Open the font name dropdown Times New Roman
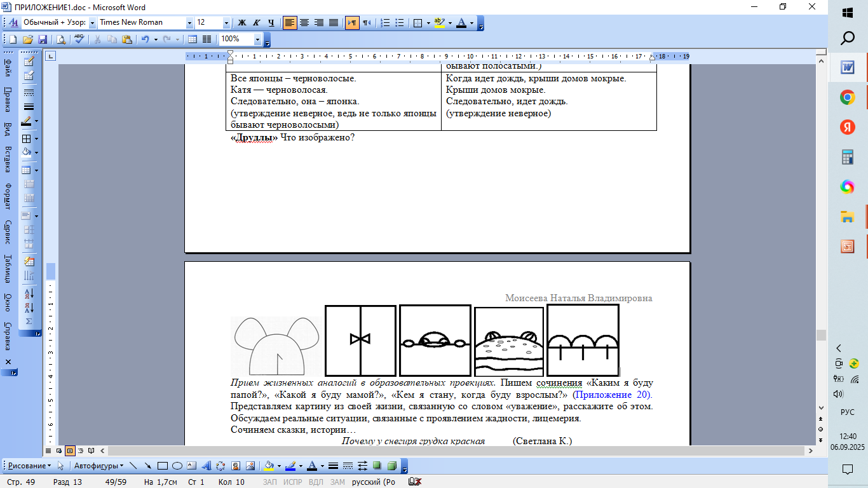 pos(189,23)
